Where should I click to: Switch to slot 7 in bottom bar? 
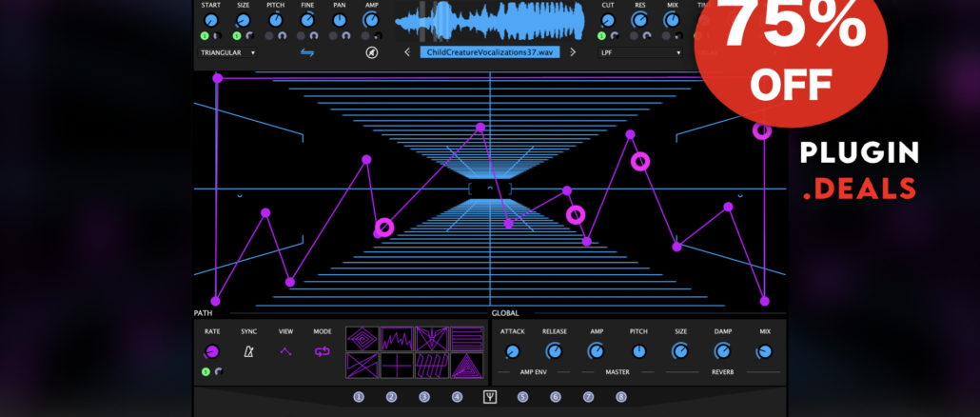pyautogui.click(x=588, y=396)
